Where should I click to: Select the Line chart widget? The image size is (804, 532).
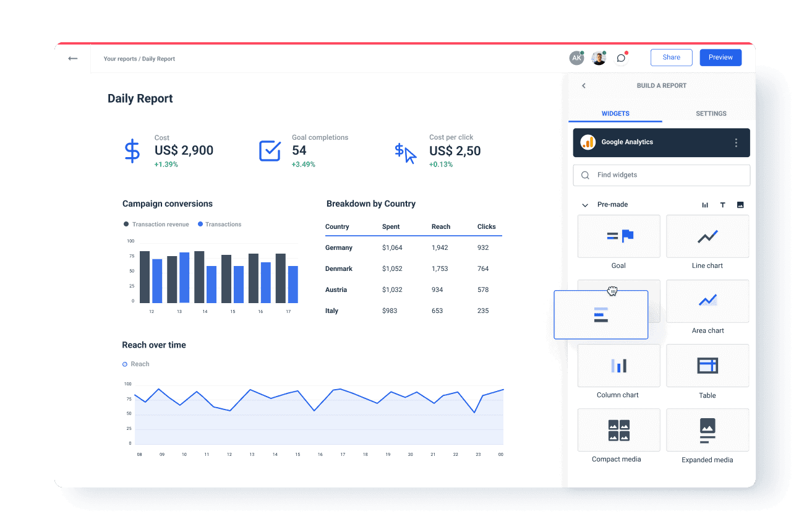pyautogui.click(x=707, y=236)
